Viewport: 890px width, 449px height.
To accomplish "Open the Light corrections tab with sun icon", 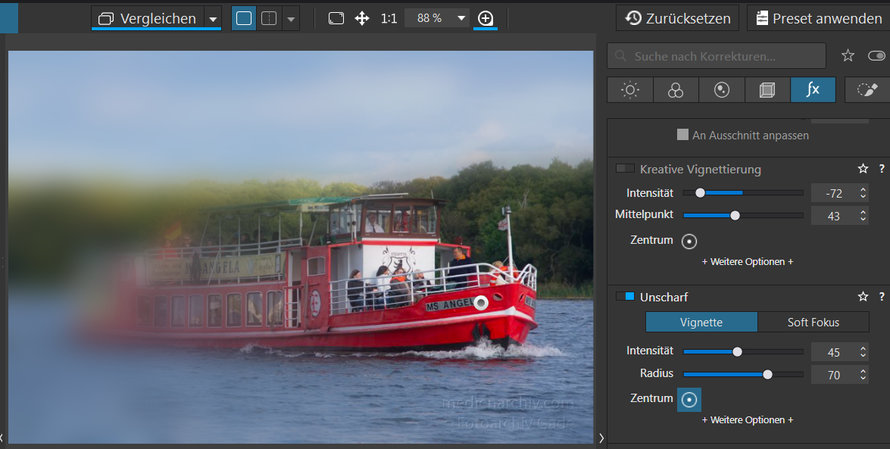I will tap(630, 90).
